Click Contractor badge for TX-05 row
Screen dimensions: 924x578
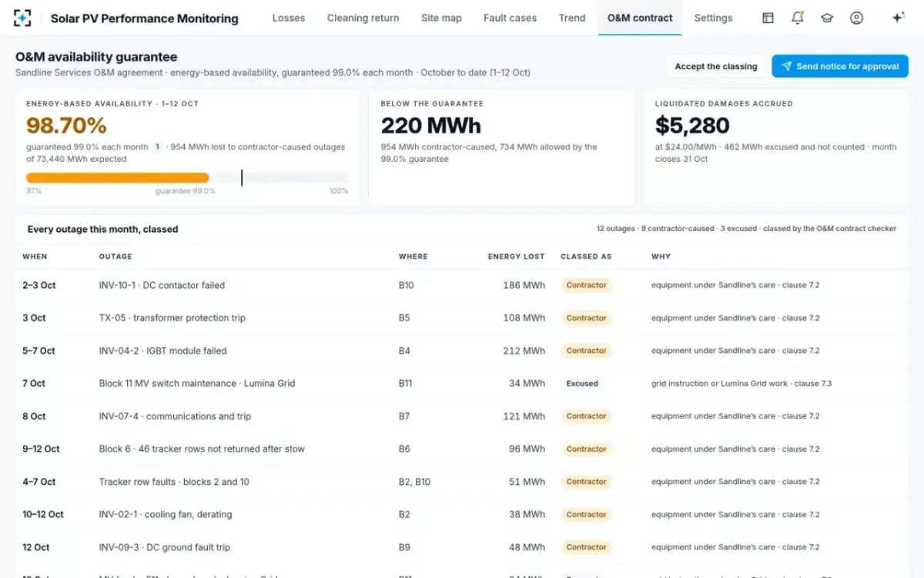(x=586, y=318)
